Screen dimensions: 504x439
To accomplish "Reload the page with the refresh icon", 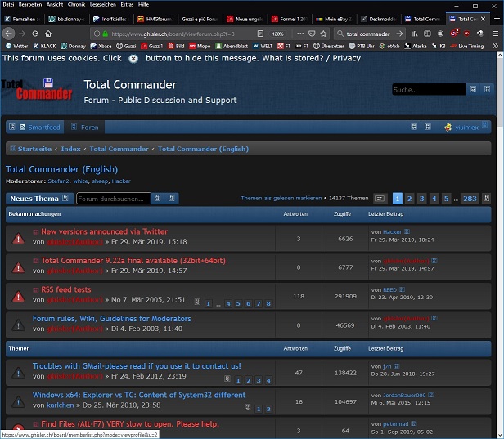I will pos(35,34).
